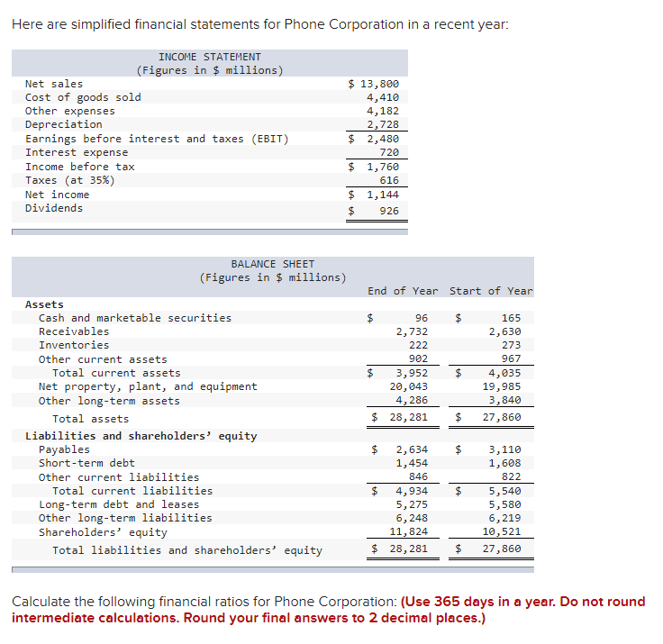Viewport: 663px width, 644px height.
Task: Click the Calculate the following financial ratios sentence
Action: coord(204,602)
